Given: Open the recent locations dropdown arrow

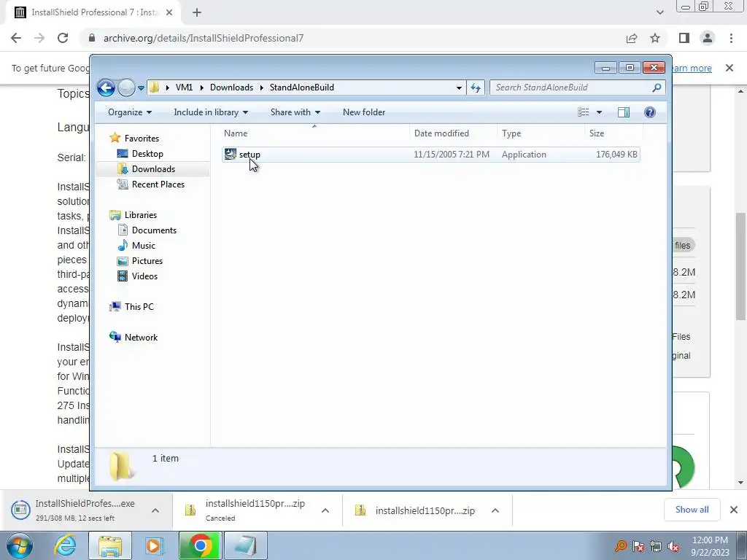Looking at the screenshot, I should pyautogui.click(x=141, y=88).
